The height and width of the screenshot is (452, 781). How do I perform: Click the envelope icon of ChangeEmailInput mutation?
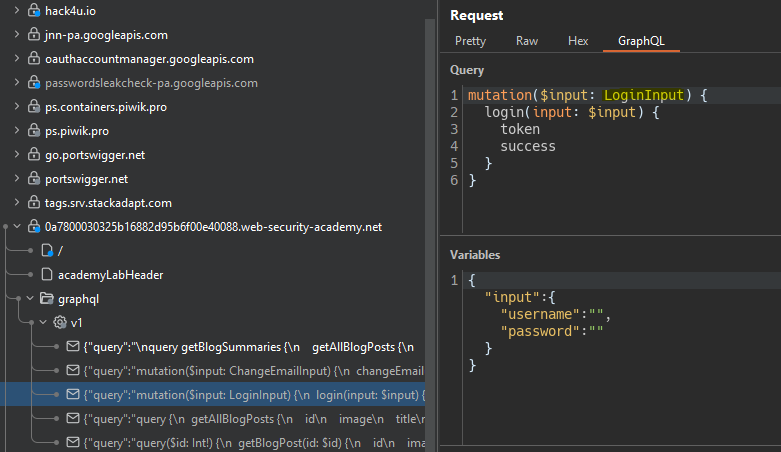coord(72,370)
